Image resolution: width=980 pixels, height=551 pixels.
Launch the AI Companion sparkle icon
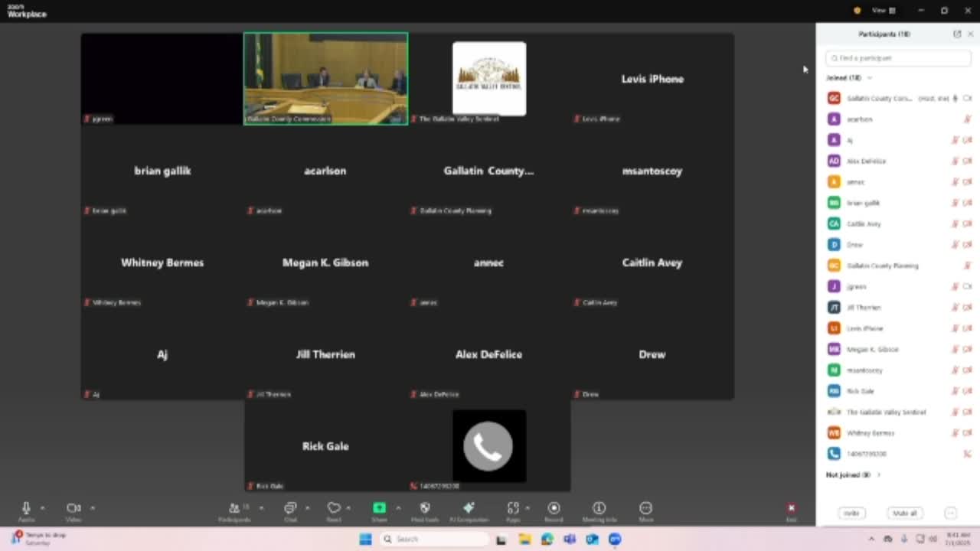tap(469, 508)
